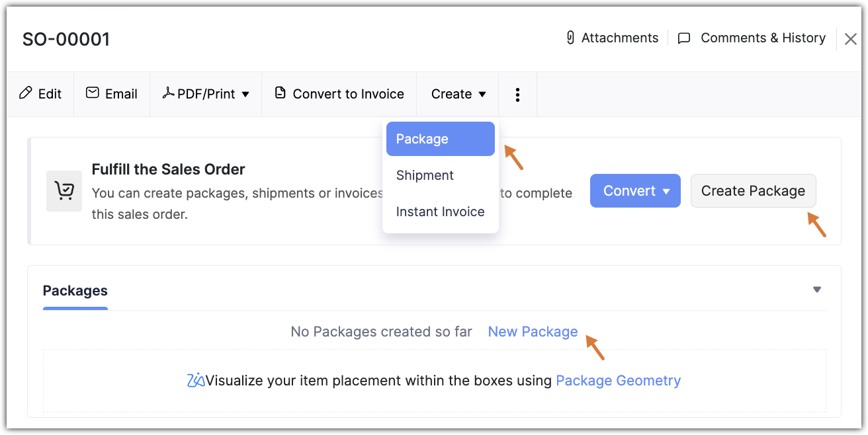Click the pencil Edit icon
This screenshot has height=435, width=868.
26,93
